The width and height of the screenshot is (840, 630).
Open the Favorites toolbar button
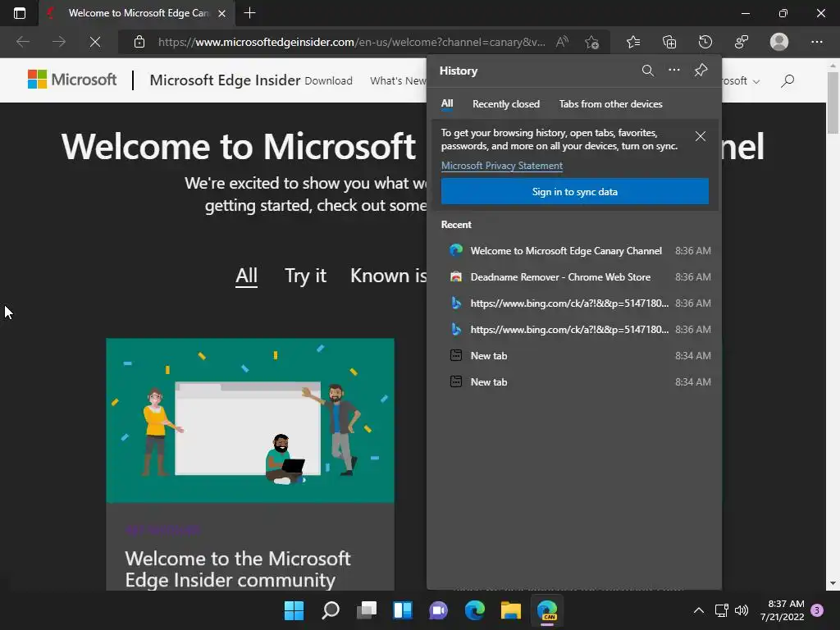pos(633,42)
